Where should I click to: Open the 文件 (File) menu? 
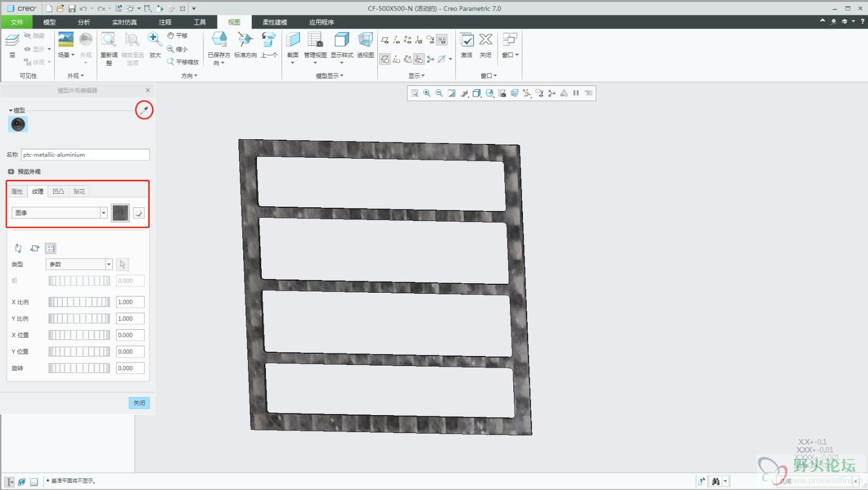tap(17, 22)
